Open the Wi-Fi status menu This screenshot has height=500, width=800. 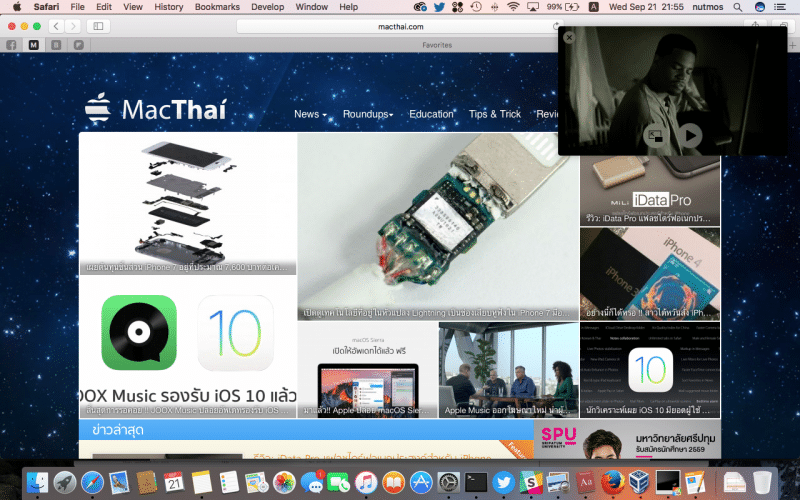coord(513,7)
